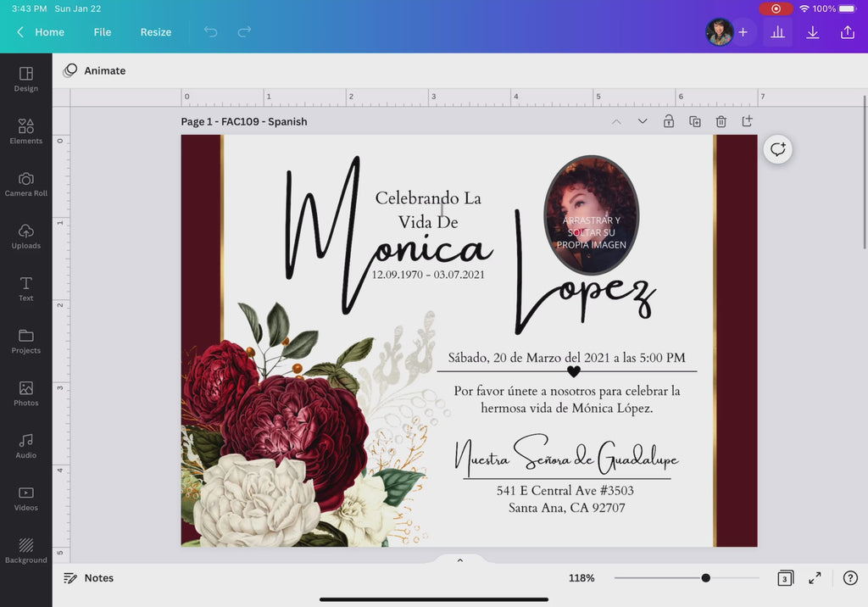
Task: Open the Audio panel
Action: click(x=26, y=447)
